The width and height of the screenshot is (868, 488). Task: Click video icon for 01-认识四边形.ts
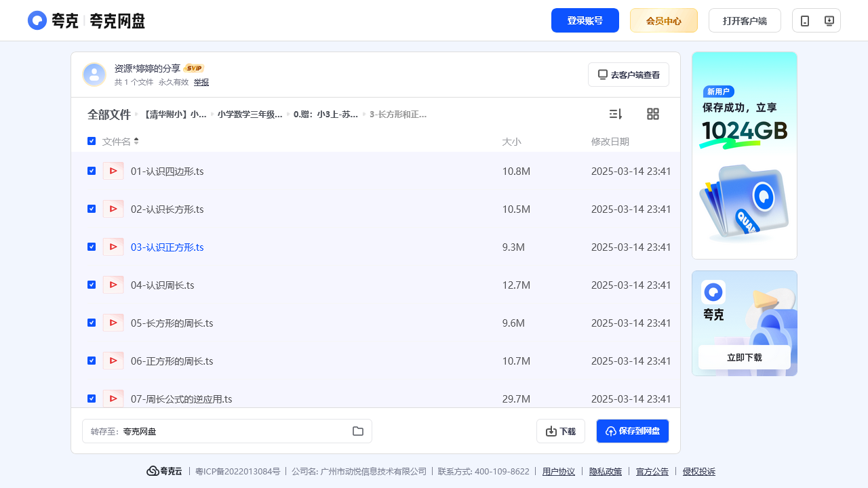point(113,171)
